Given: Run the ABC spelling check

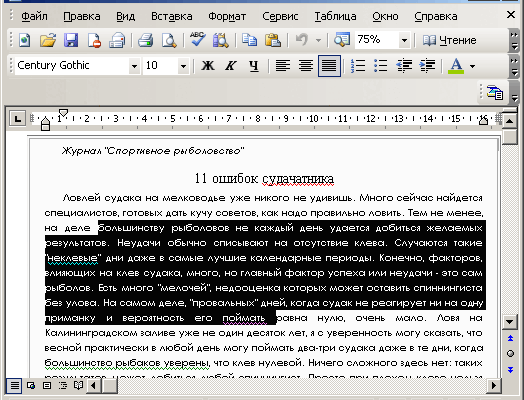Looking at the screenshot, I should 198,40.
